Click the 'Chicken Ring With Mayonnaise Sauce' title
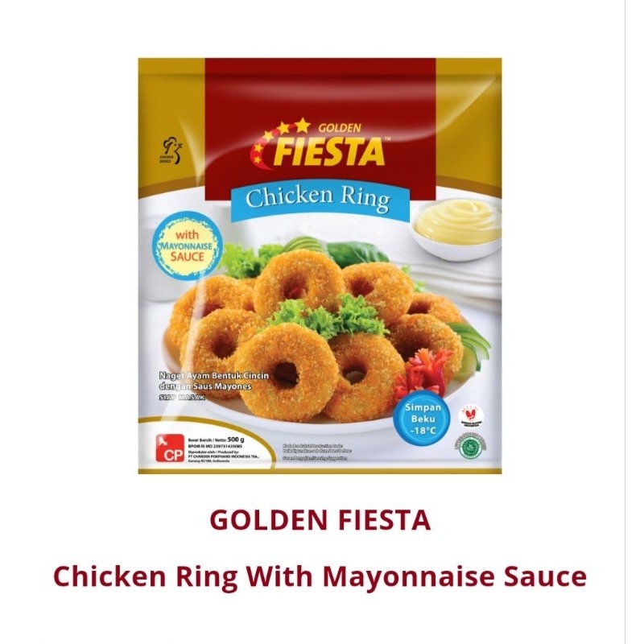This screenshot has width=644, height=644. click(x=320, y=576)
